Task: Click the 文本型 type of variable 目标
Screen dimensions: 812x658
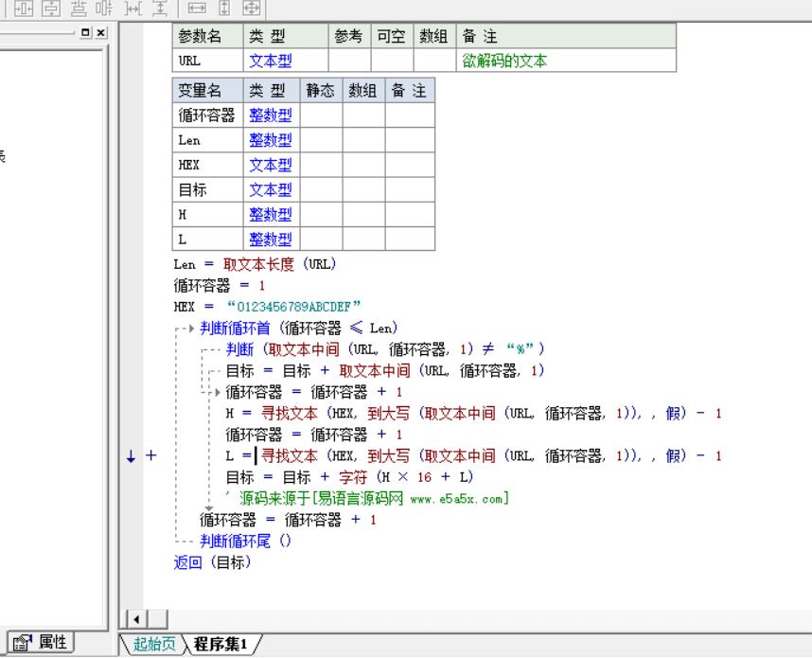Action: [x=271, y=189]
